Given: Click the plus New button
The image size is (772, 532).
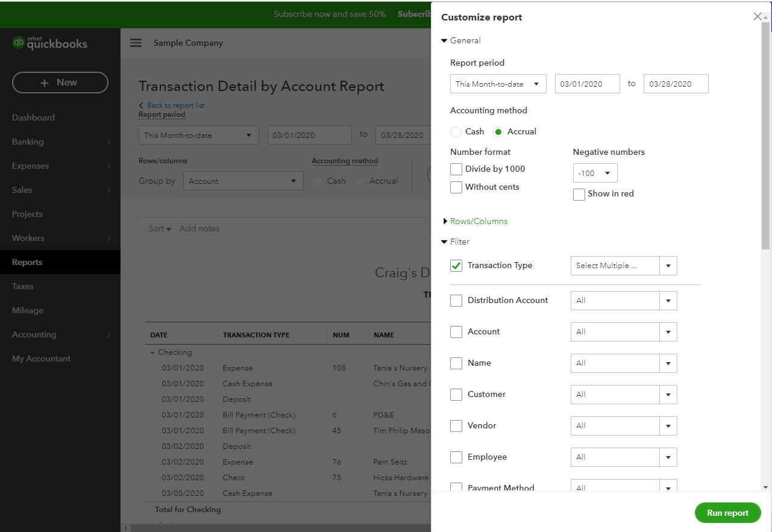Looking at the screenshot, I should pyautogui.click(x=60, y=83).
